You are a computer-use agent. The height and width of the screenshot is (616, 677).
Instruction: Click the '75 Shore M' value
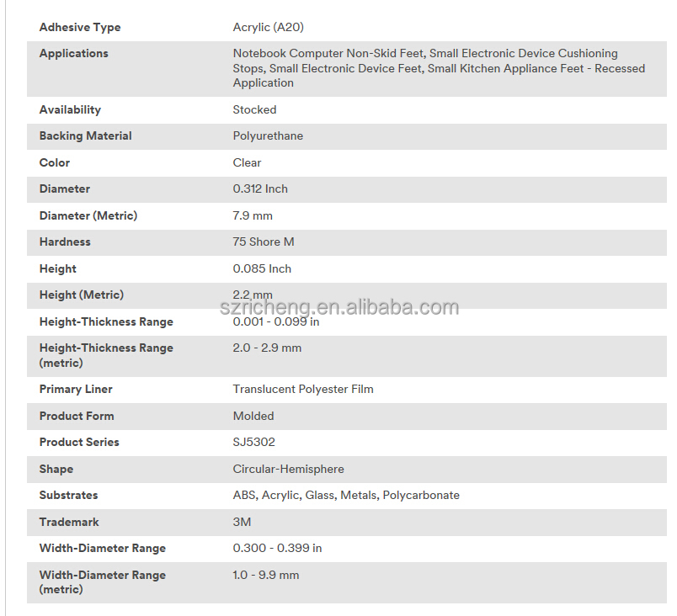coord(264,242)
